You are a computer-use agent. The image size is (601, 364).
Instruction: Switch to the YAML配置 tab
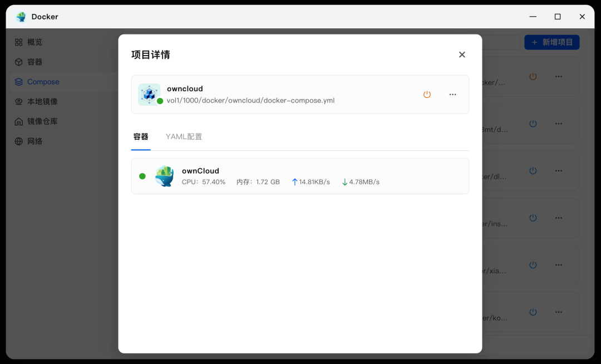point(184,137)
